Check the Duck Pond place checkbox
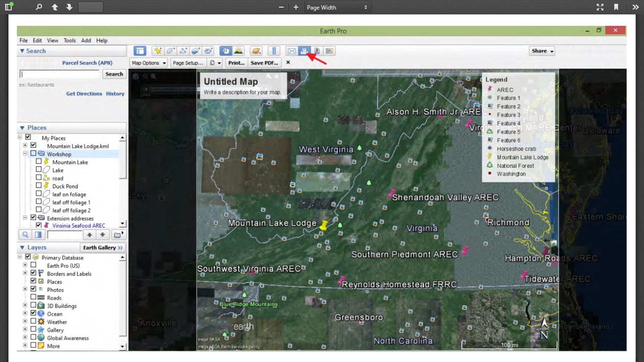 pos(39,185)
